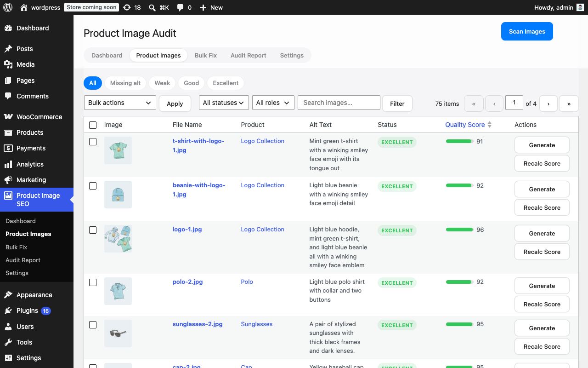Check the sunglasses-2.jpg row checkbox
Image resolution: width=588 pixels, height=368 pixels.
click(x=93, y=325)
